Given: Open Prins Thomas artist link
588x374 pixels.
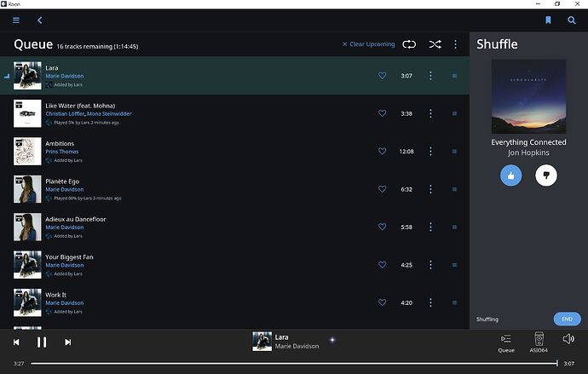Looking at the screenshot, I should 62,152.
